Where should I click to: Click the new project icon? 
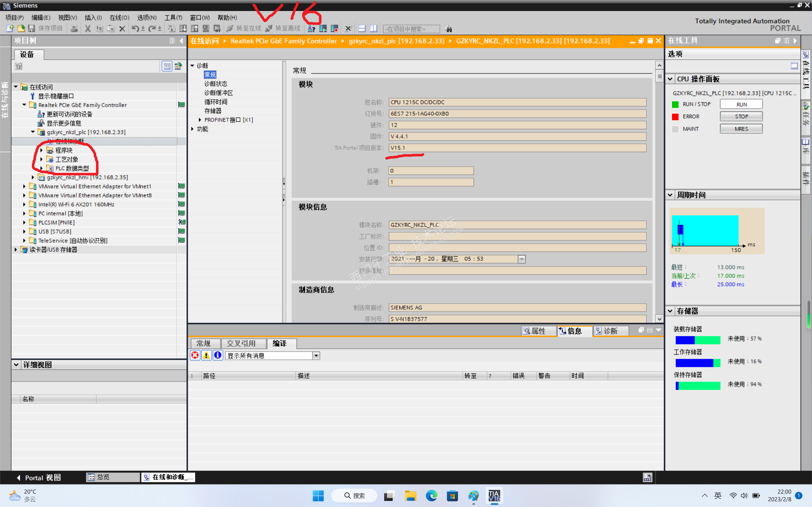click(10, 29)
